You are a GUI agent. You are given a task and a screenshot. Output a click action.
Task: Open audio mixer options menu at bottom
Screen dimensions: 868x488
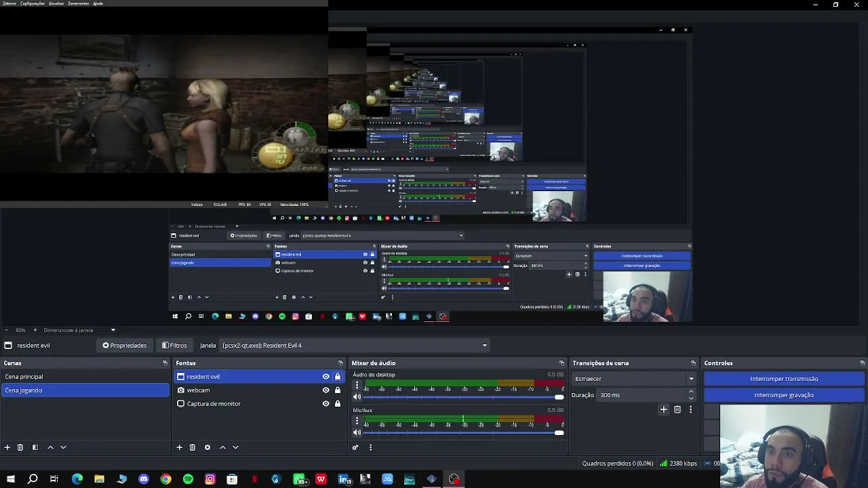pos(370,447)
